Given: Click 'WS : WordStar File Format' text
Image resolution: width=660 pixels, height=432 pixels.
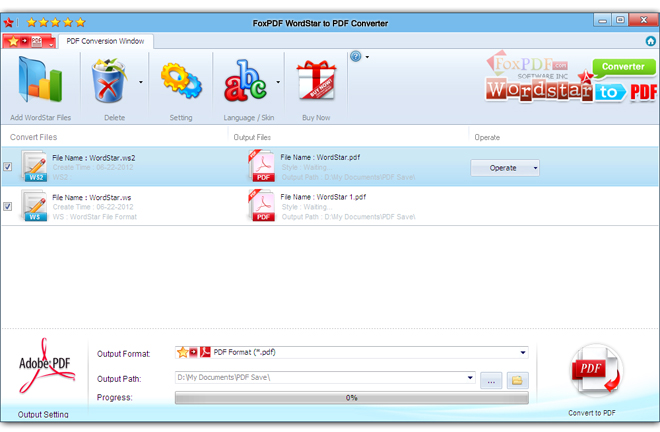Looking at the screenshot, I should [x=95, y=217].
